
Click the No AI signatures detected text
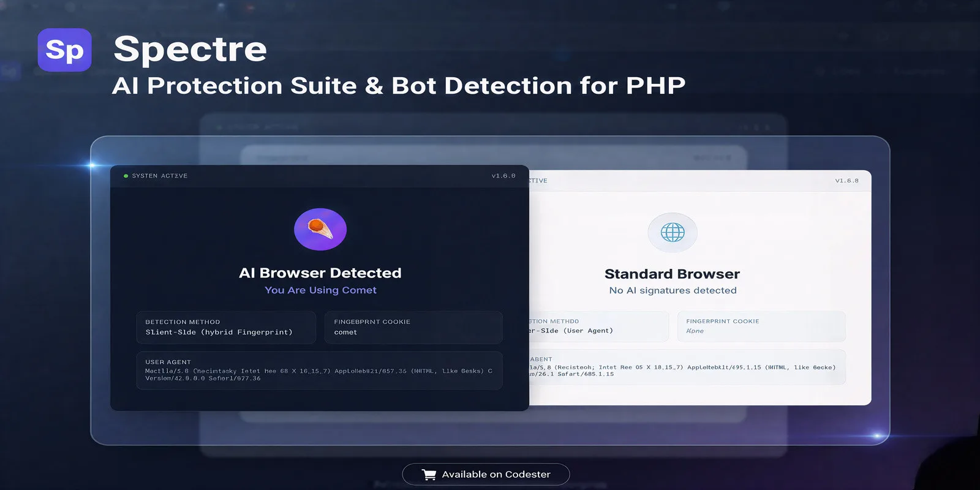tap(673, 290)
